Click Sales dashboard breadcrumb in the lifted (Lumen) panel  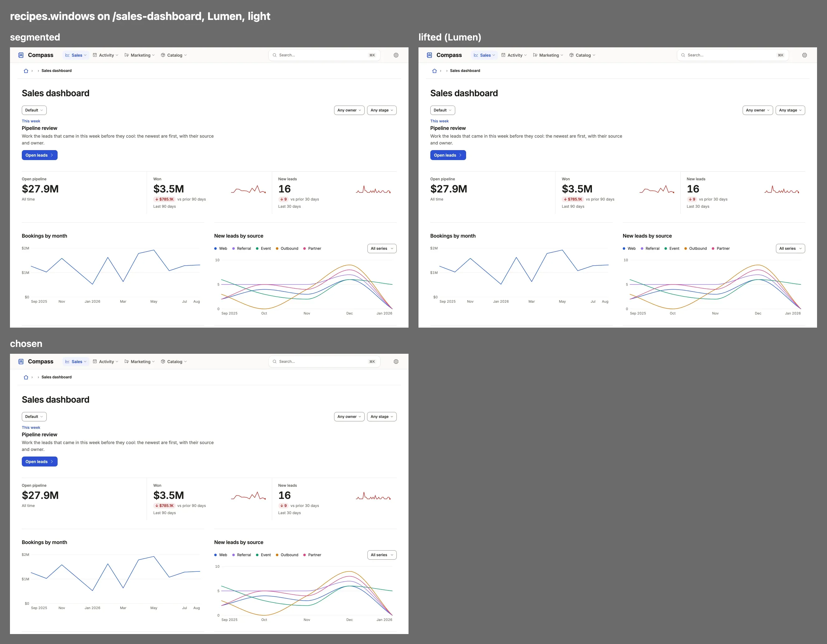pos(465,71)
